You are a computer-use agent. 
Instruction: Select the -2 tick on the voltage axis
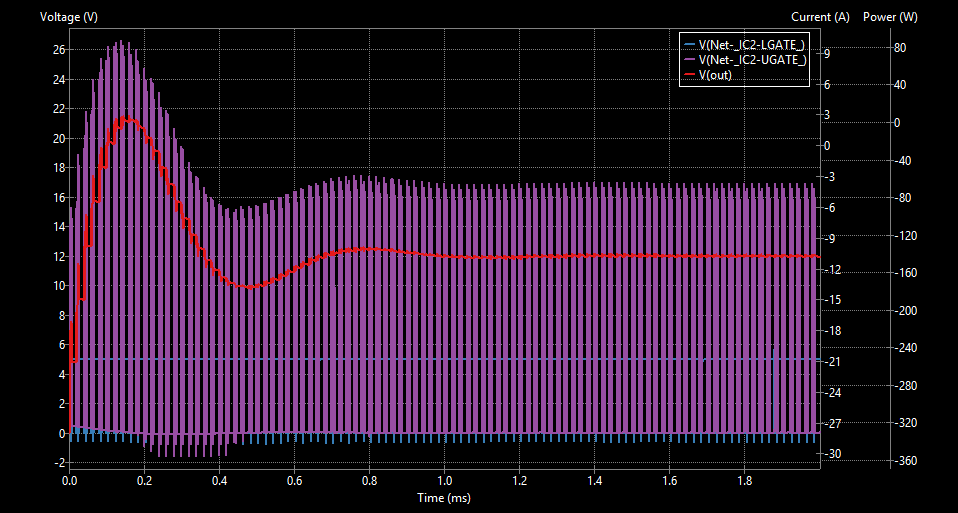[x=59, y=462]
